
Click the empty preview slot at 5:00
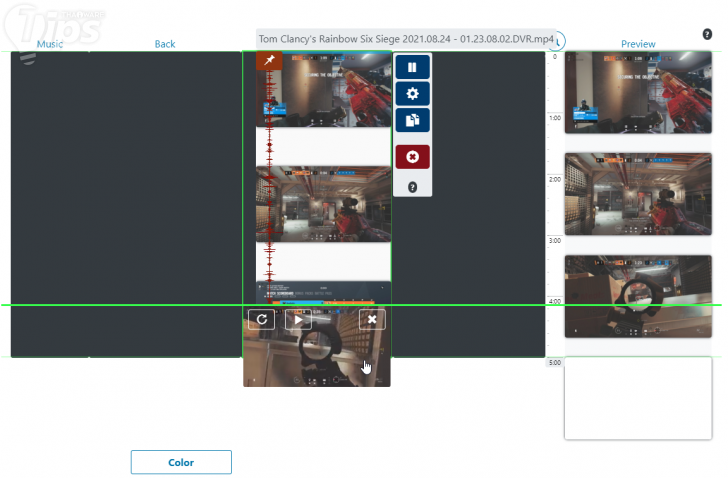point(638,398)
